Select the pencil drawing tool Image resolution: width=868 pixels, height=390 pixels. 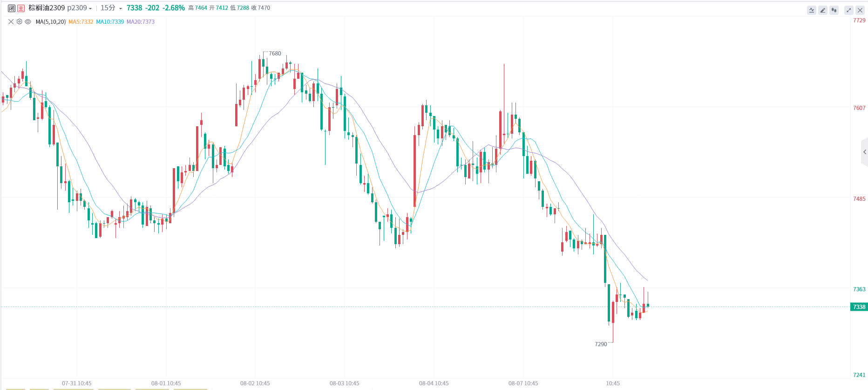(x=823, y=10)
